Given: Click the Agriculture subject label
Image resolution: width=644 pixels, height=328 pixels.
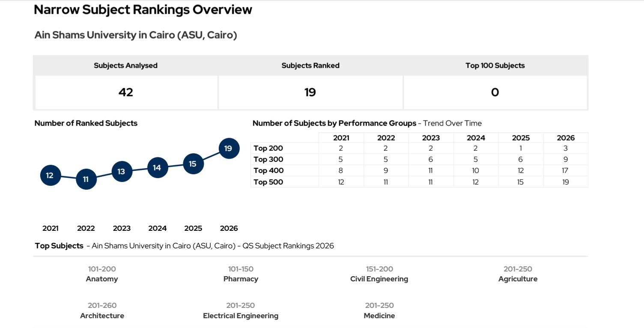Looking at the screenshot, I should click(x=518, y=279).
